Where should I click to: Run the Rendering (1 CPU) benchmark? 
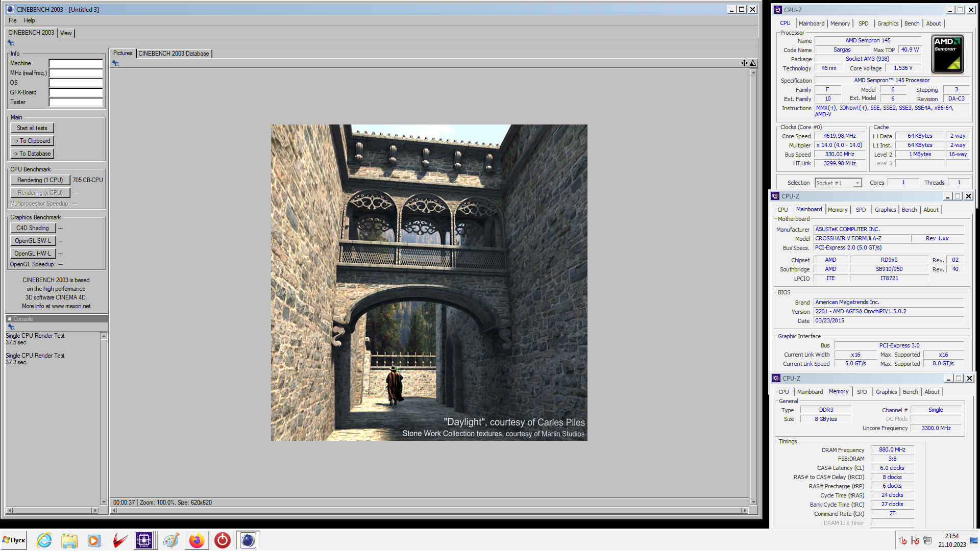pyautogui.click(x=40, y=180)
